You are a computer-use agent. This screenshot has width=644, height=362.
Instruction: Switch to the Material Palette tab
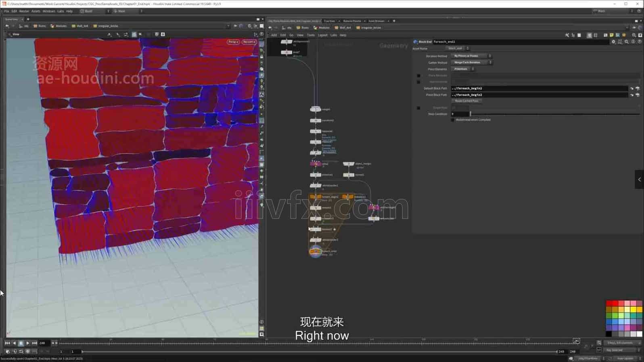coord(352,21)
